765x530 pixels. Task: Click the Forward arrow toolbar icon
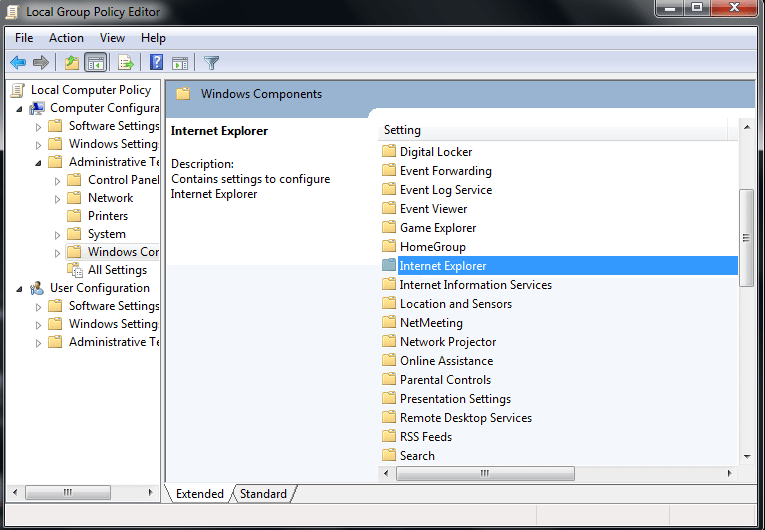click(x=41, y=62)
